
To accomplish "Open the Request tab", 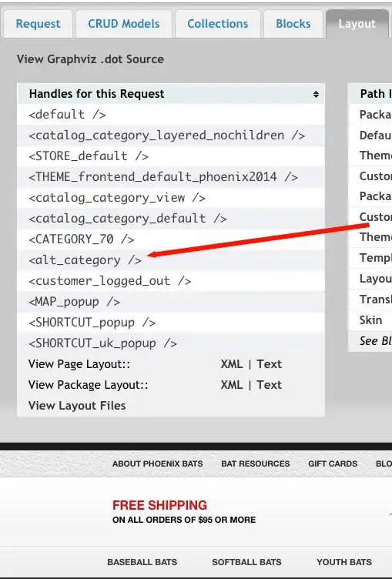I will coord(38,24).
